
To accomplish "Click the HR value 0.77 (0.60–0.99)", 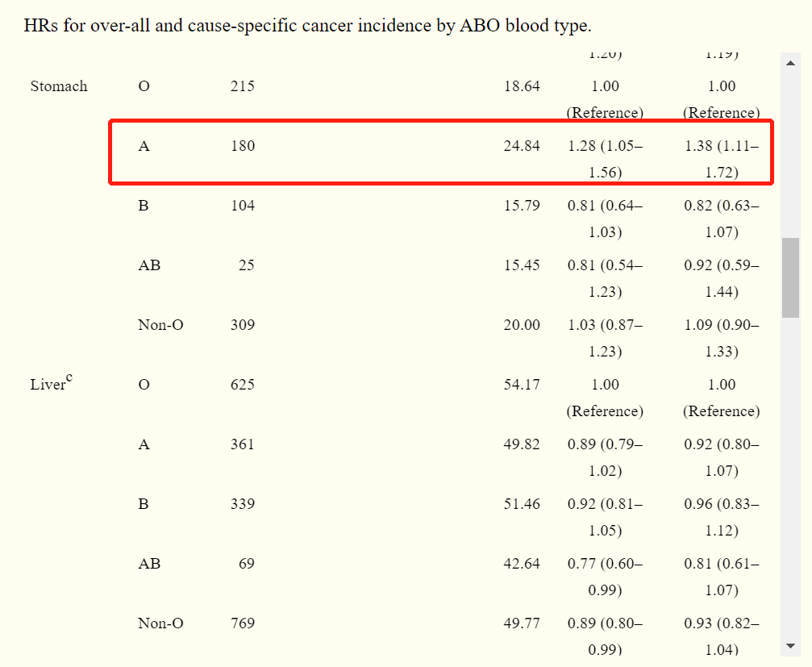I will point(605,577).
